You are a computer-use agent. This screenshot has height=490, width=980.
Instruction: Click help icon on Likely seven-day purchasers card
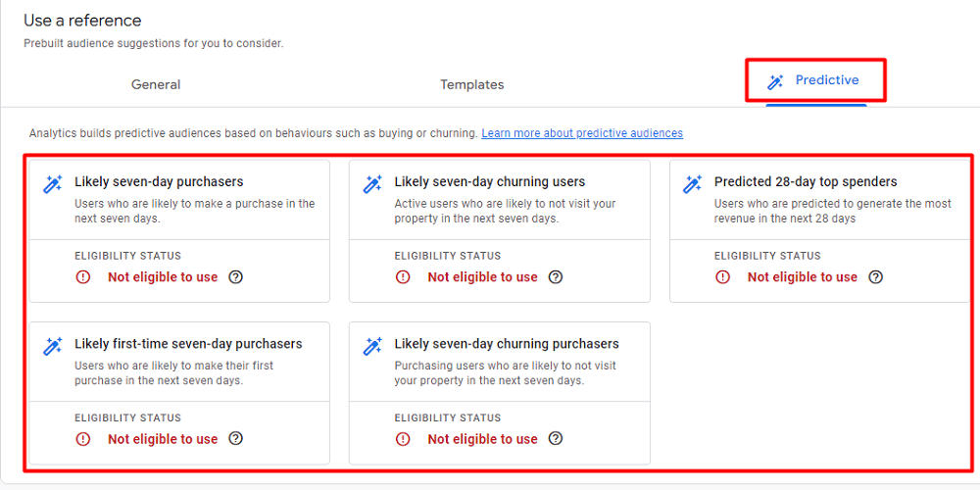tap(235, 277)
